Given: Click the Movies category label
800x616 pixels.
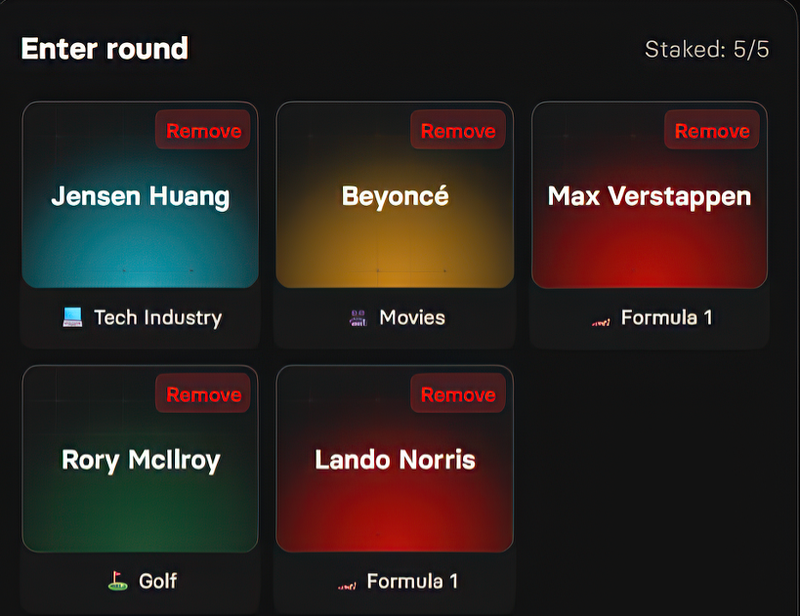Looking at the screenshot, I should [412, 318].
